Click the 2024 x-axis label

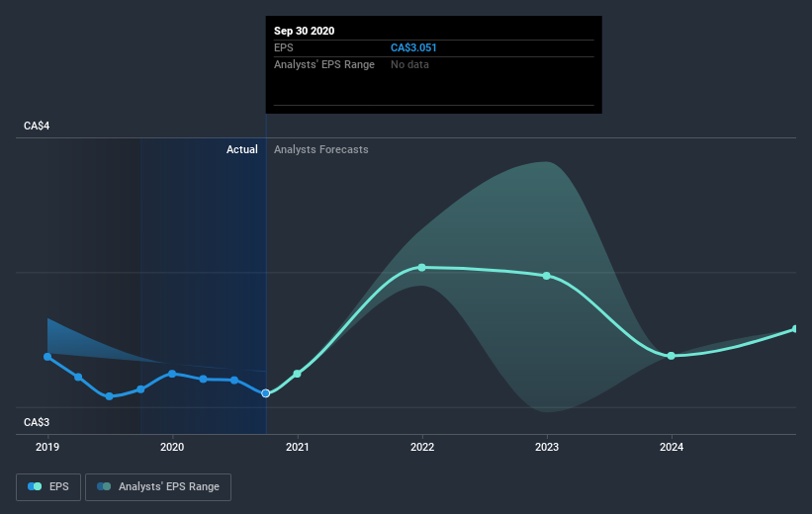point(672,447)
